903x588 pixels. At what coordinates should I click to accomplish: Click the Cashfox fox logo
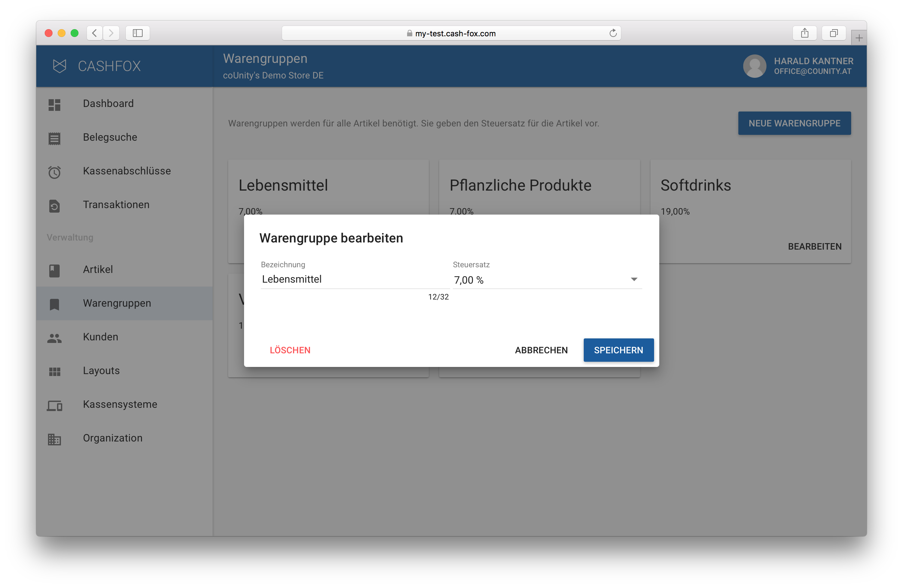(x=60, y=66)
